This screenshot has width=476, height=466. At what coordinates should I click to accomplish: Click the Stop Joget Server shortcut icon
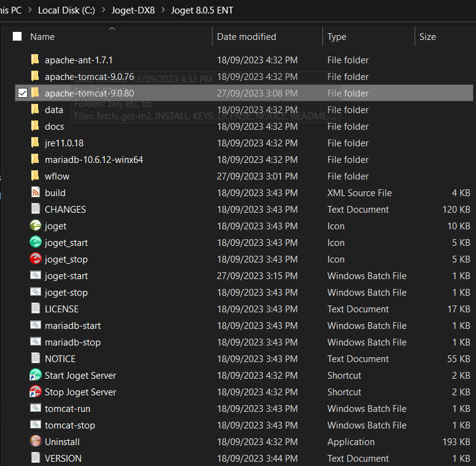[x=36, y=392]
